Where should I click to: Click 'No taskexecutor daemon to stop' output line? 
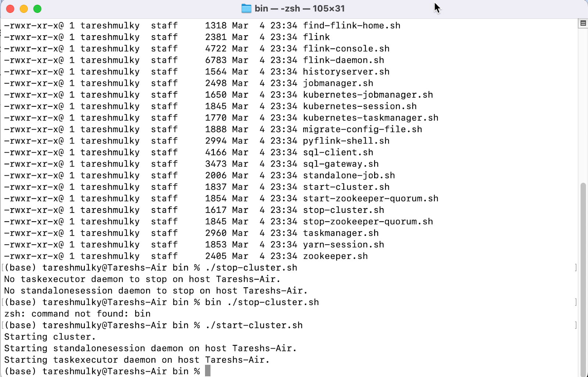click(143, 279)
